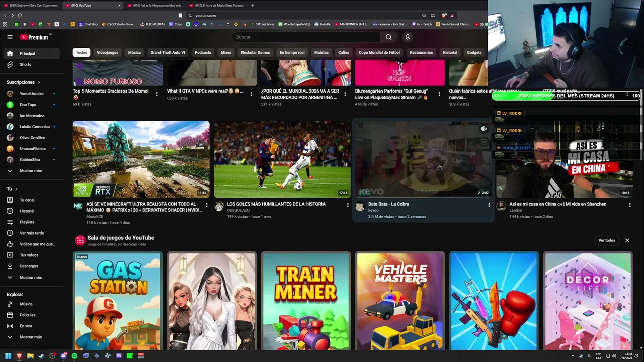644x362 pixels.
Task: Reload the page in the browser toolbar
Action: [20, 16]
